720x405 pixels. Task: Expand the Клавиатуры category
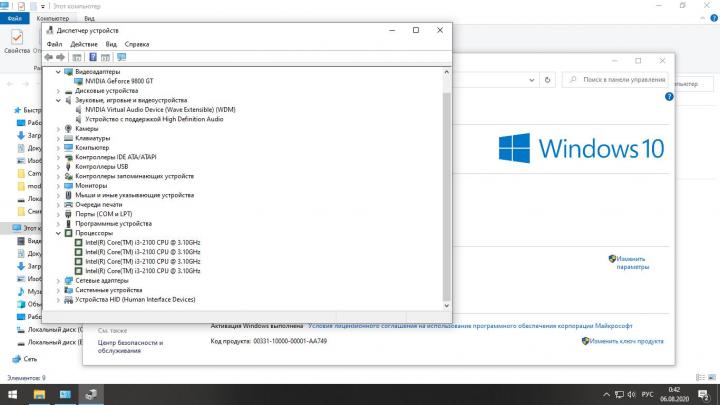(58, 138)
